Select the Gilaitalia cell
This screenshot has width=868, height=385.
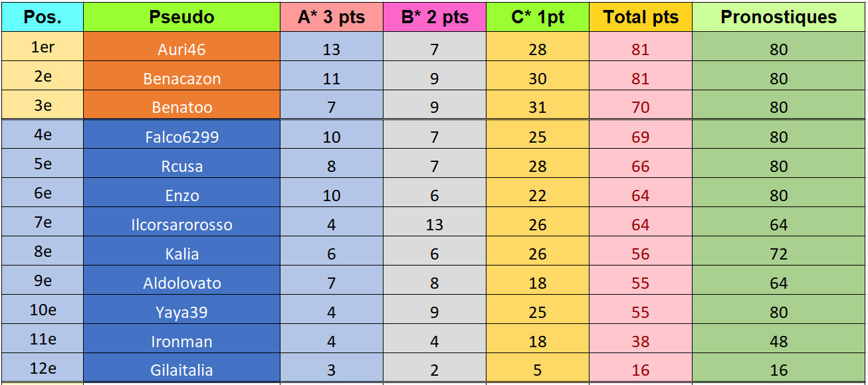(181, 370)
